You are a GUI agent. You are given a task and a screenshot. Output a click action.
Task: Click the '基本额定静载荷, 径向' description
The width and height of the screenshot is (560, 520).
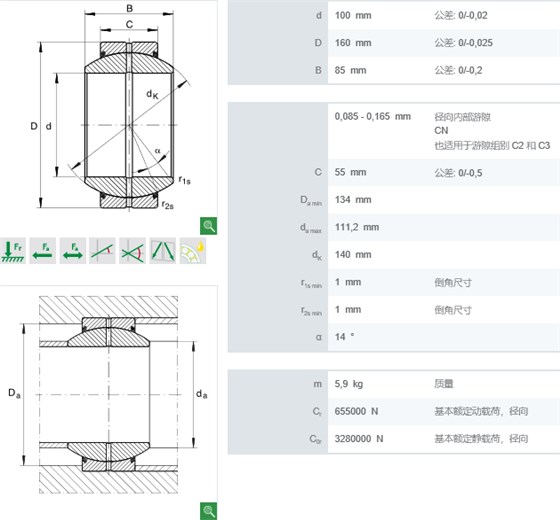click(481, 439)
